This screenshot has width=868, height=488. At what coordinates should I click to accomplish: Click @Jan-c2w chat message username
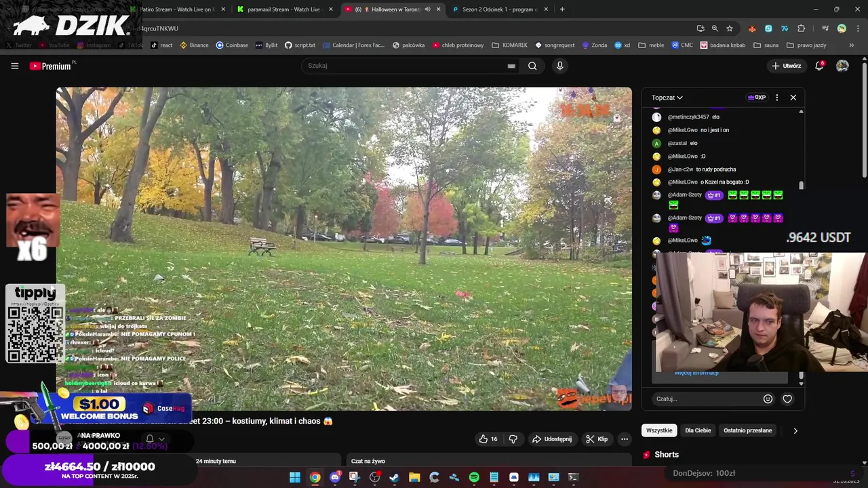coord(680,169)
